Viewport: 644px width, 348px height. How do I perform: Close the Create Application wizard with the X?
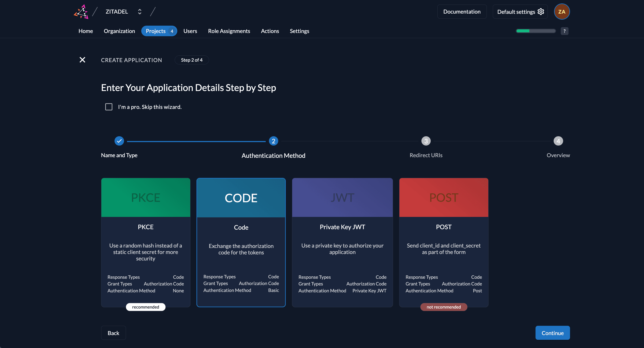(x=83, y=60)
